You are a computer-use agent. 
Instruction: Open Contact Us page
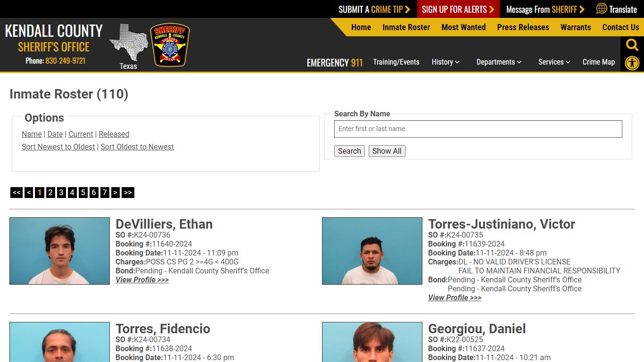tap(620, 27)
